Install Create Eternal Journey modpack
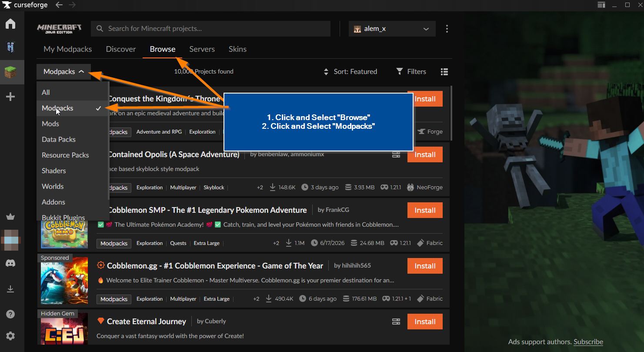This screenshot has height=352, width=644. tap(425, 322)
